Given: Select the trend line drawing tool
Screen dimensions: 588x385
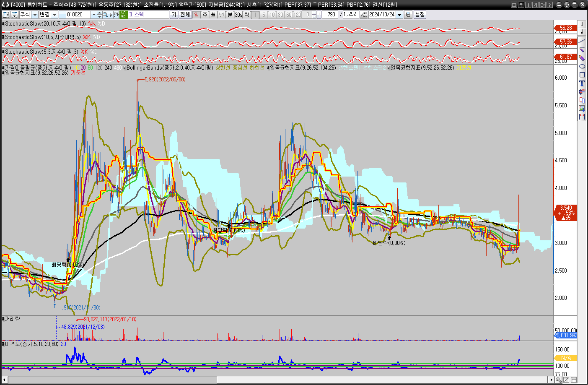Looking at the screenshot, I should pyautogui.click(x=582, y=41).
